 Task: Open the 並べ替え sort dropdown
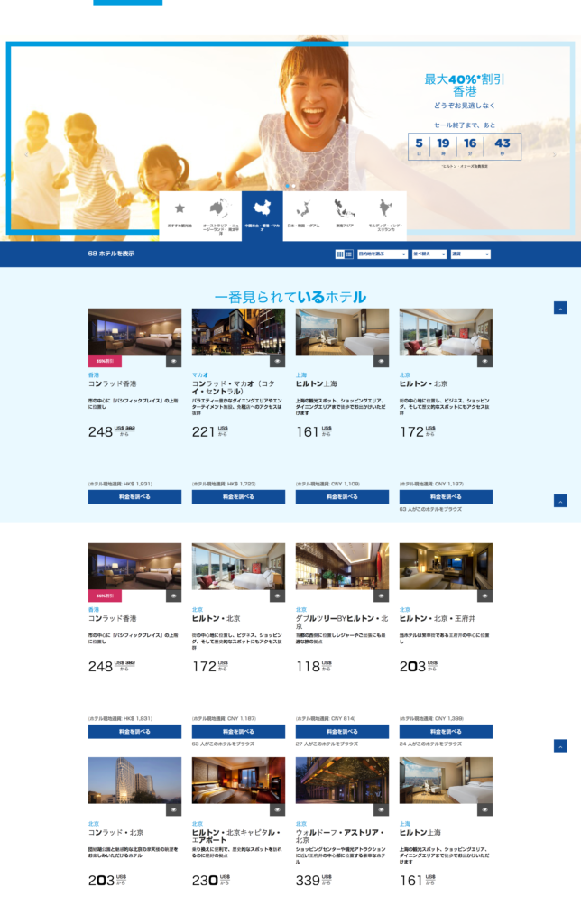(x=429, y=254)
